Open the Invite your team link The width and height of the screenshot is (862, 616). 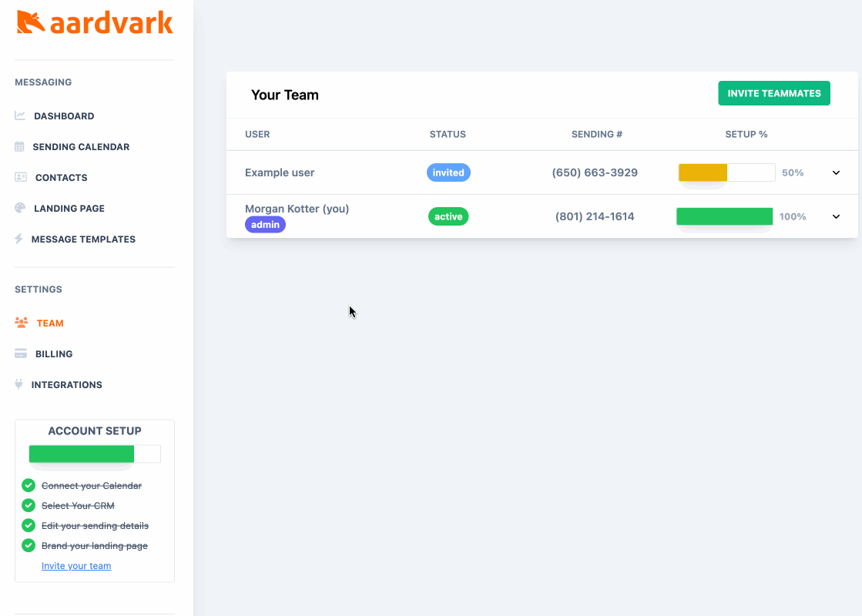tap(75, 565)
